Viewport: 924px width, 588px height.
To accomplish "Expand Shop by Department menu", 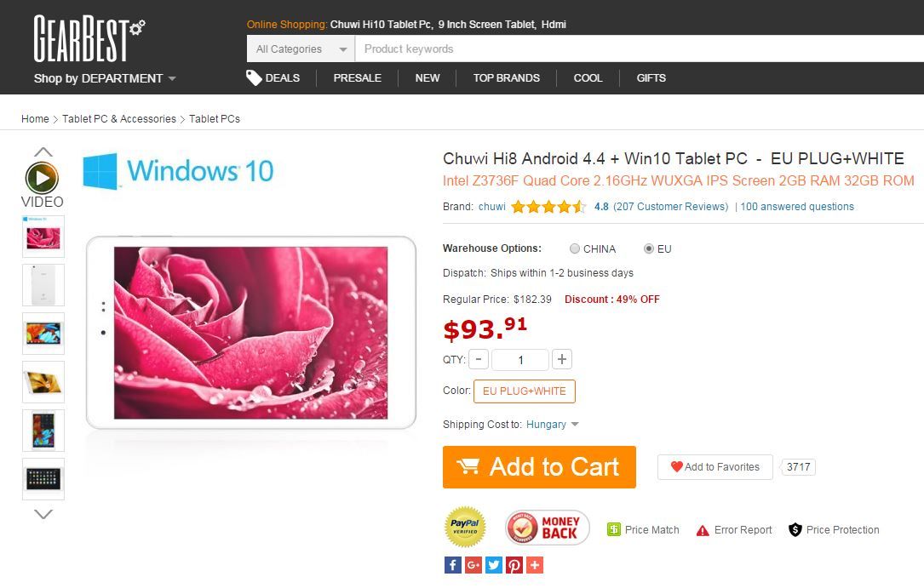I will point(105,78).
